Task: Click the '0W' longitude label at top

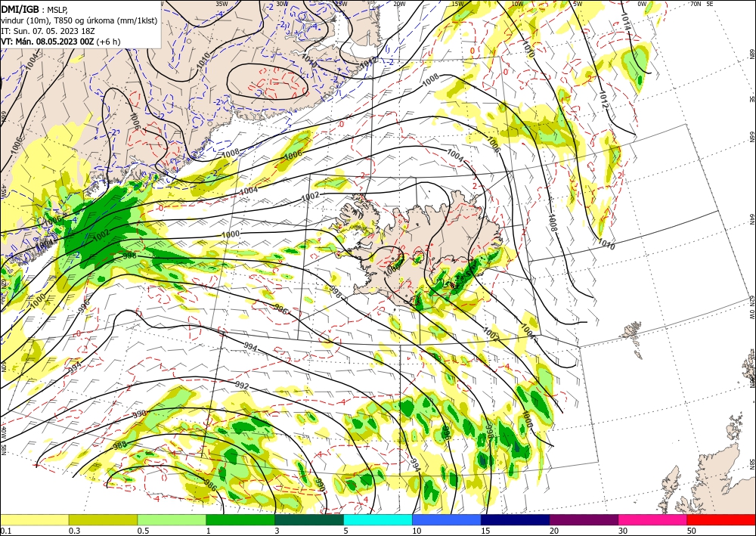Action: [x=642, y=4]
